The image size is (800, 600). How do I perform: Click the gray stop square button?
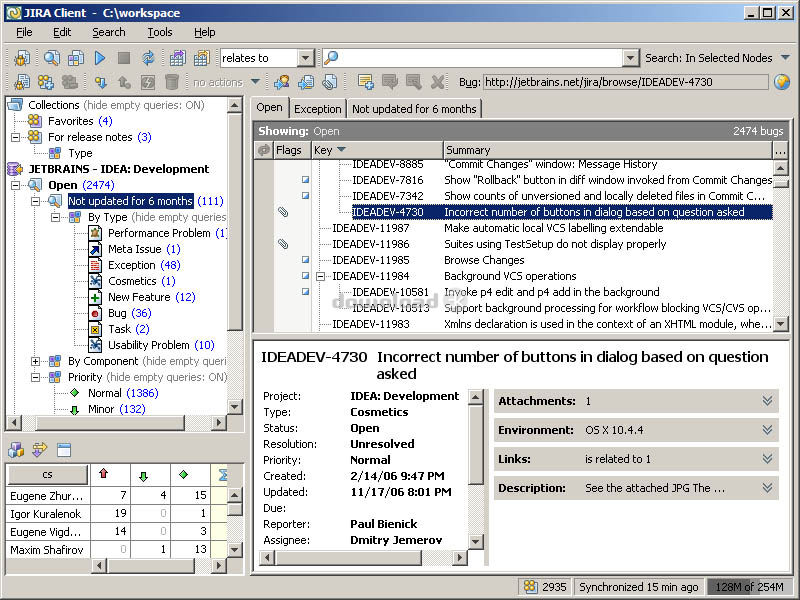click(x=123, y=58)
